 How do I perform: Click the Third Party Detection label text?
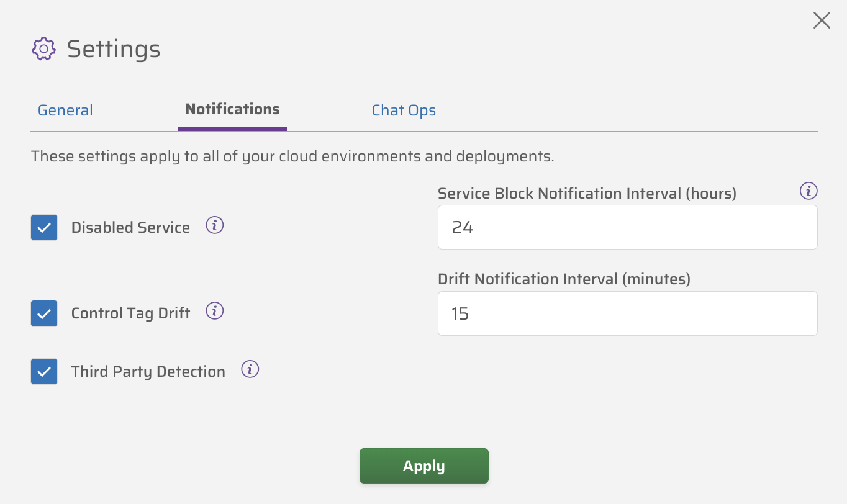(x=148, y=372)
